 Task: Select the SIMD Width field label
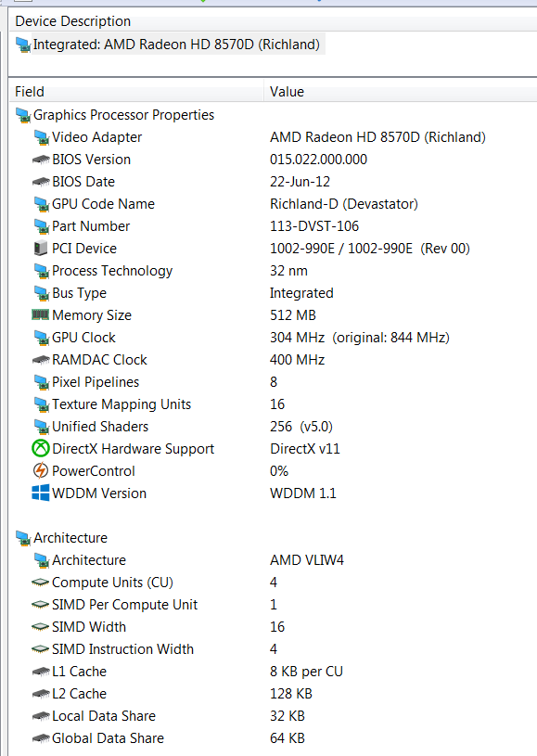click(89, 627)
